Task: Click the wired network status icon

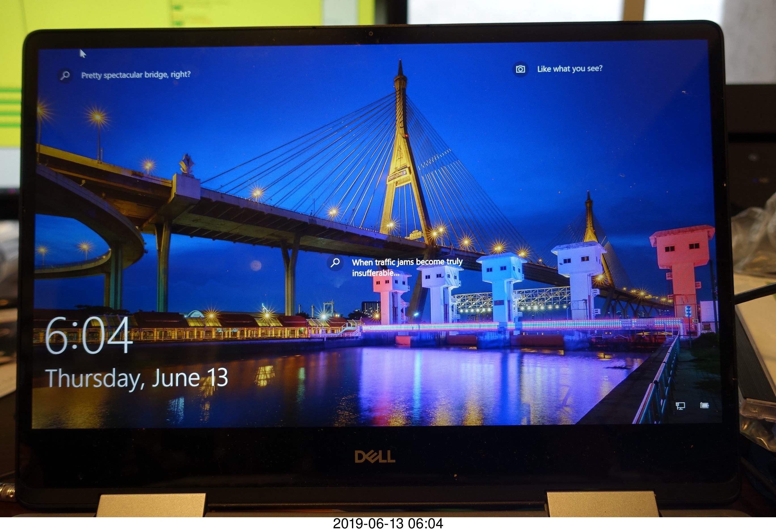Action: 680,406
